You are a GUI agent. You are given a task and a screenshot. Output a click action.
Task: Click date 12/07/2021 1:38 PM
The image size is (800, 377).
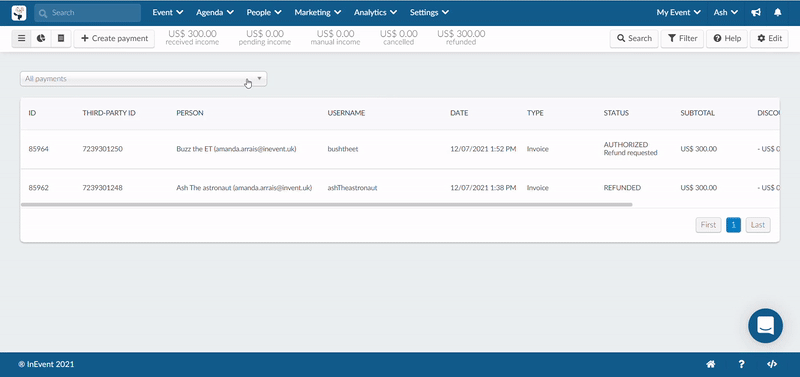[483, 188]
